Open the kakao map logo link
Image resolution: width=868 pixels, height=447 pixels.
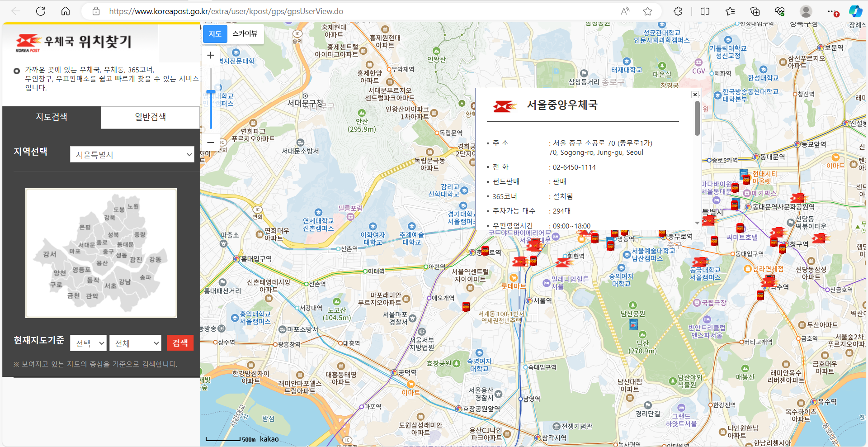tap(269, 439)
